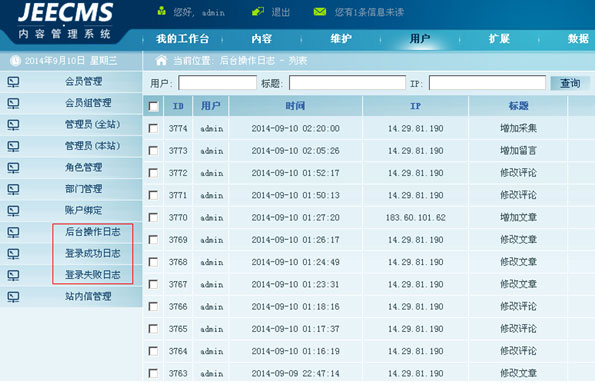
Task: Click the logout arrow icon
Action: (258, 12)
